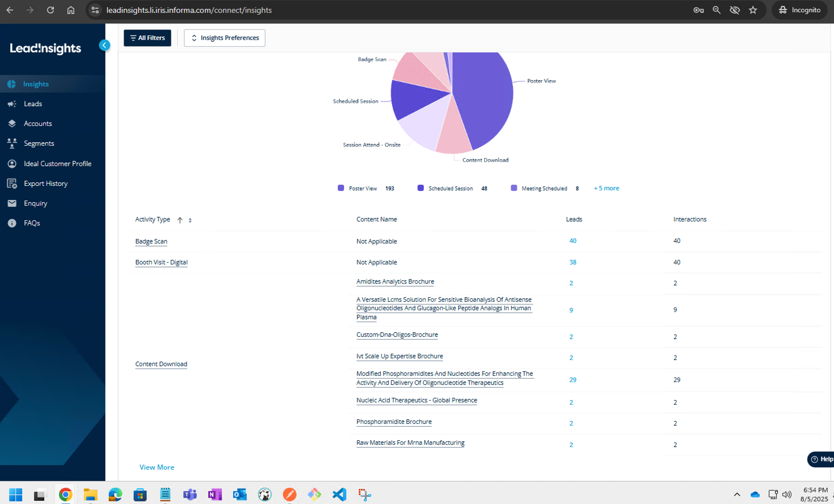This screenshot has width=834, height=504.
Task: Open the Help widget
Action: (821, 459)
